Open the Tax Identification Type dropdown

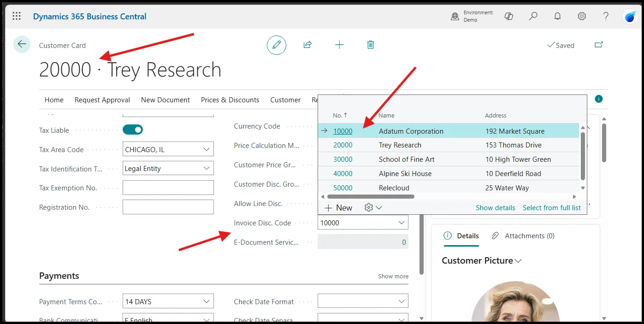(x=206, y=169)
